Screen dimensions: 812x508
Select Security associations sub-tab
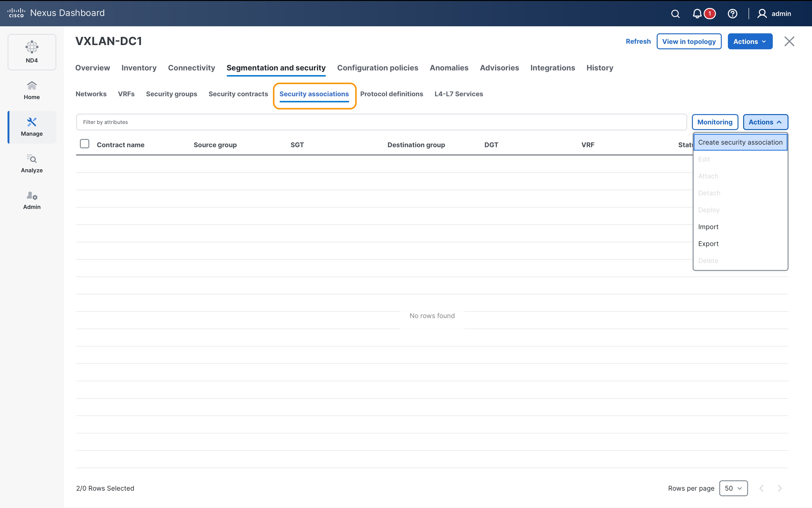pos(314,94)
